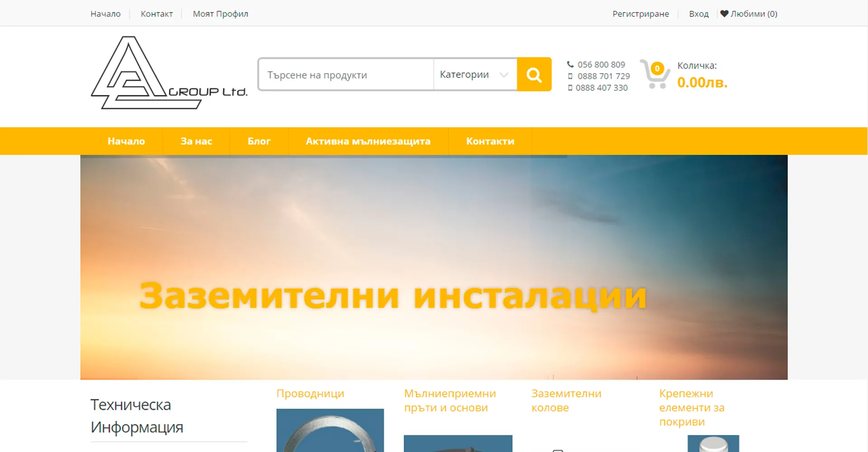Open the Активна мълниезащита menu item

[368, 141]
